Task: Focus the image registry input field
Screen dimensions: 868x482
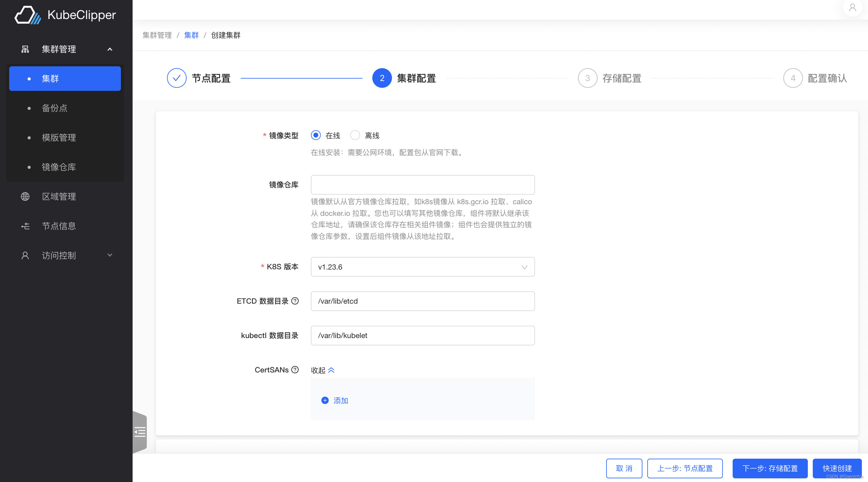Action: (423, 185)
